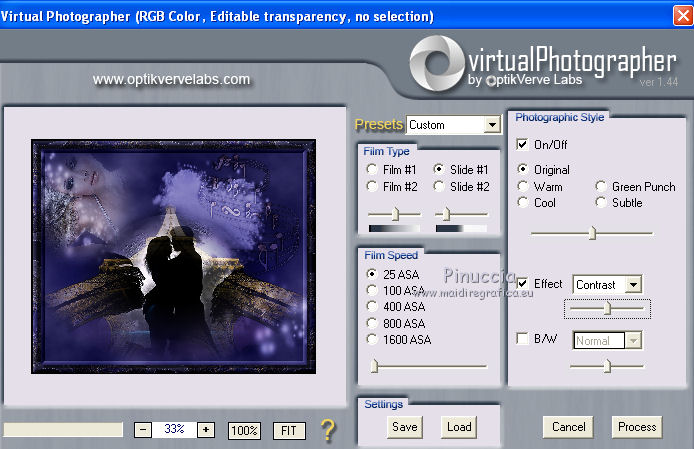Screen dimensions: 694x449
Task: Click the B/W amount slider
Action: (607, 366)
